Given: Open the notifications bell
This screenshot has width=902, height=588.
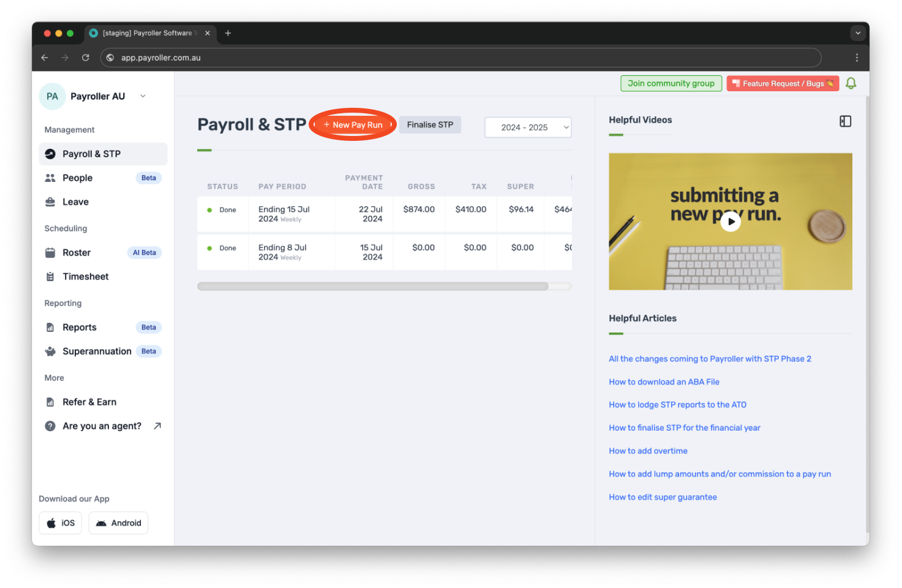Looking at the screenshot, I should tap(851, 83).
